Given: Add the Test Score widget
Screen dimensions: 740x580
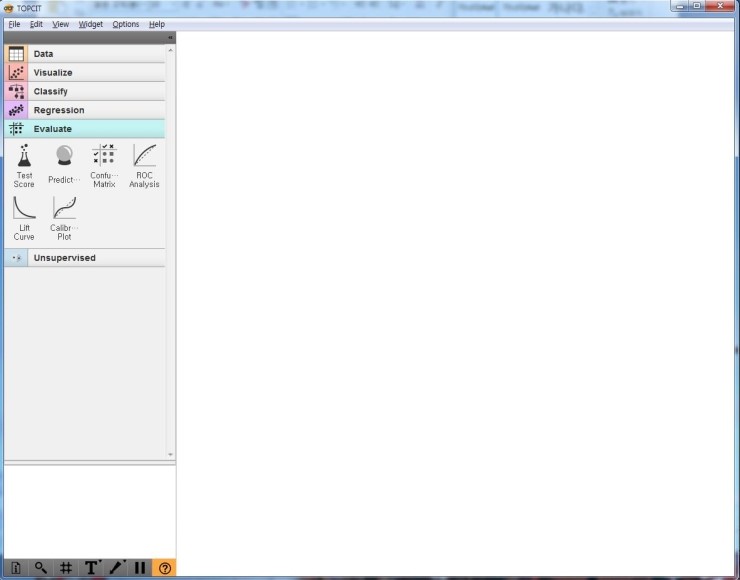Looking at the screenshot, I should pos(24,165).
